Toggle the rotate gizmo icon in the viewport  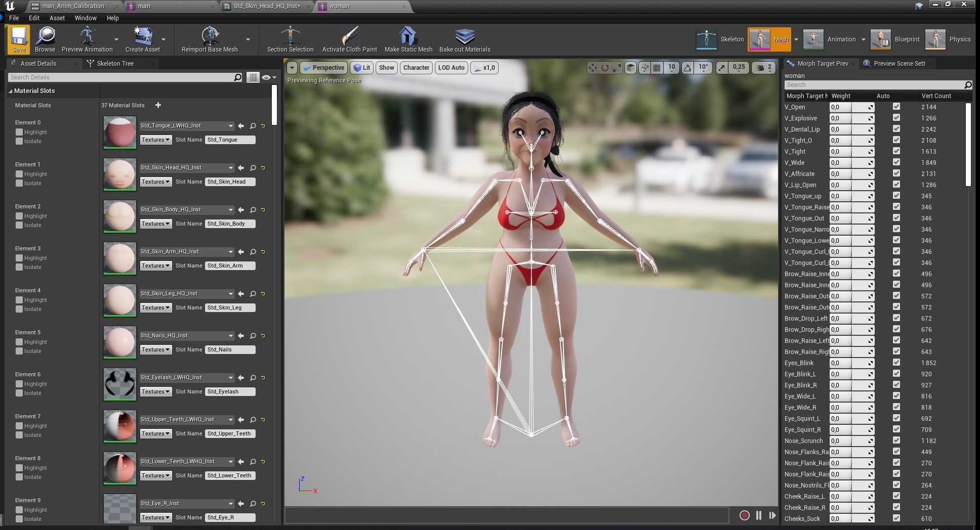(x=605, y=68)
